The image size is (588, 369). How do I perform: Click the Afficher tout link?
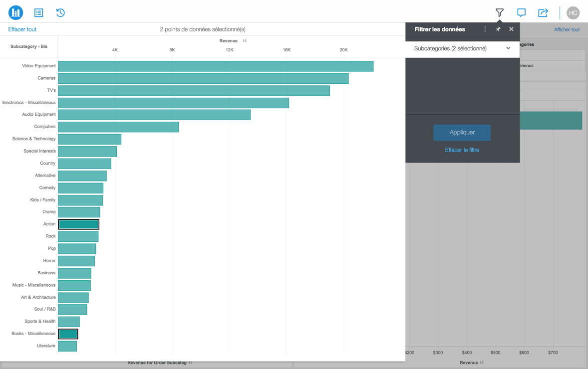567,29
